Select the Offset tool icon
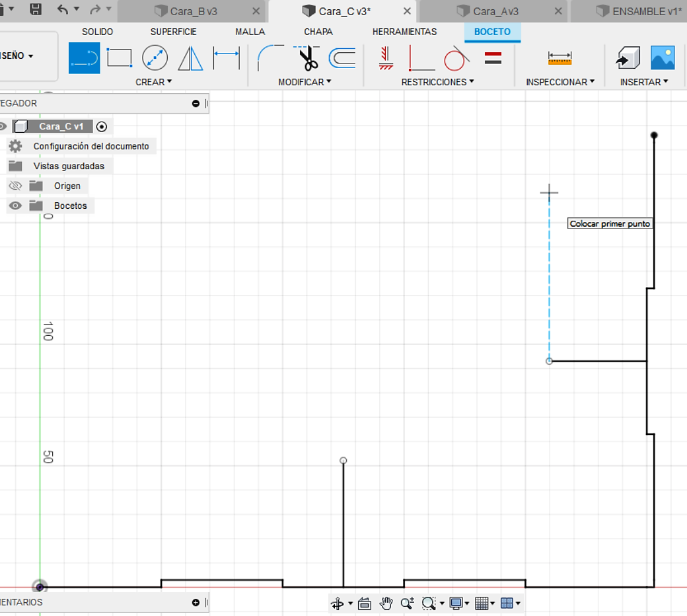This screenshot has height=616, width=687. tap(342, 58)
